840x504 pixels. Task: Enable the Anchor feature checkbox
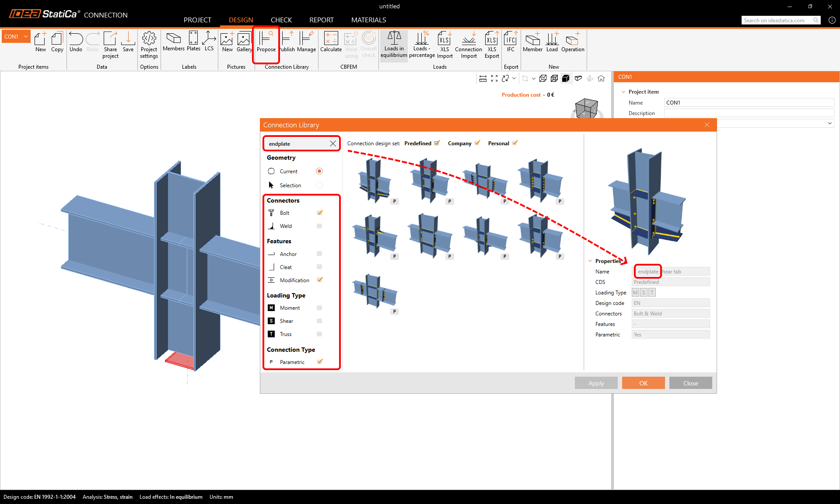319,254
